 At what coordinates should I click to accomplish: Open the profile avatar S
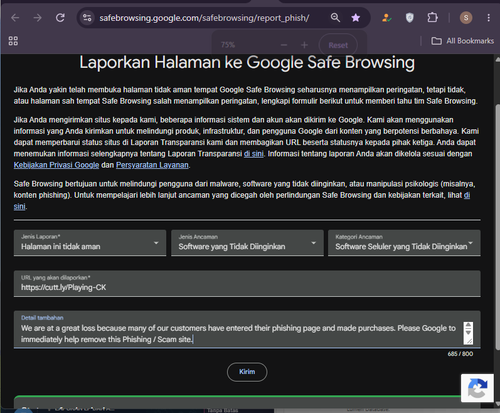point(466,18)
